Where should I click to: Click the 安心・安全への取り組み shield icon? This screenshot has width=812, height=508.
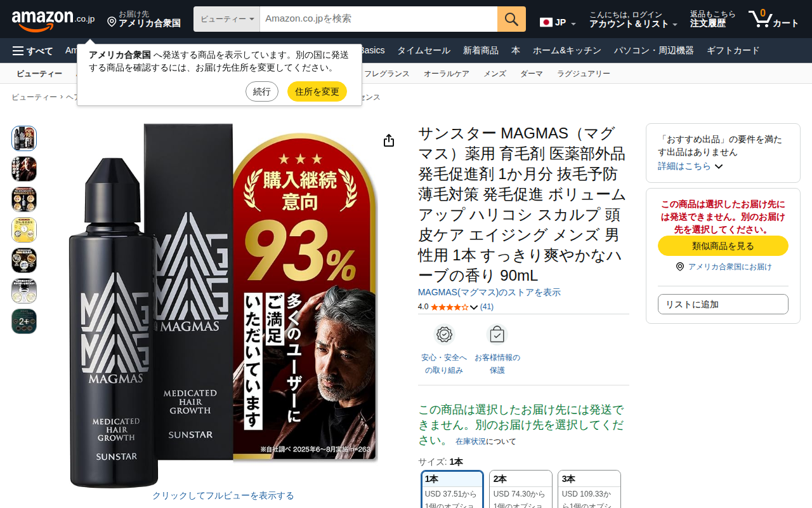(x=444, y=334)
